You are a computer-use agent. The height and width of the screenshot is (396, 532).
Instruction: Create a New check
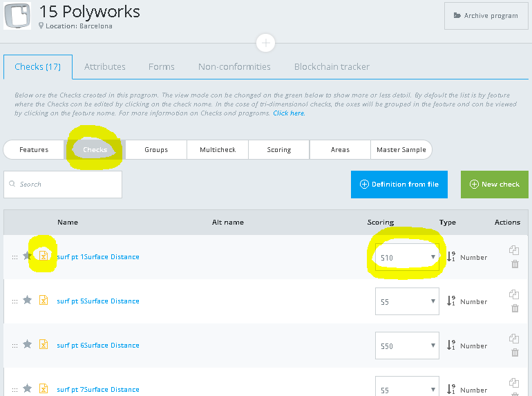coord(494,185)
